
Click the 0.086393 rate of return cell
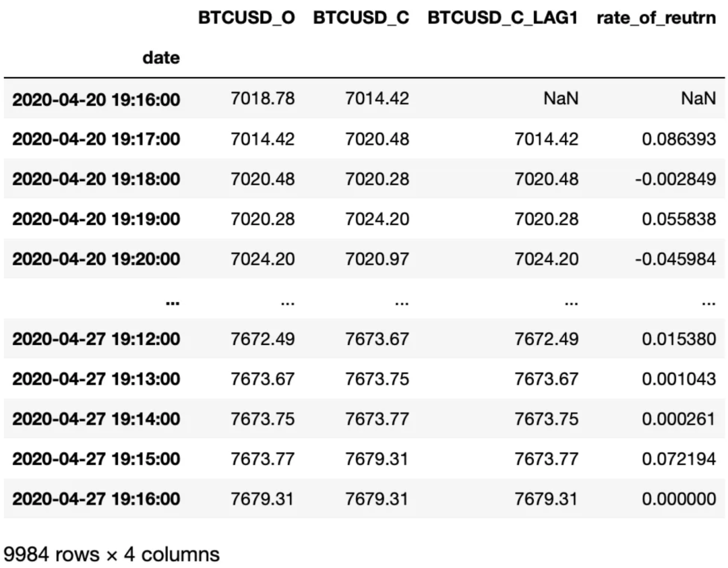tap(679, 139)
